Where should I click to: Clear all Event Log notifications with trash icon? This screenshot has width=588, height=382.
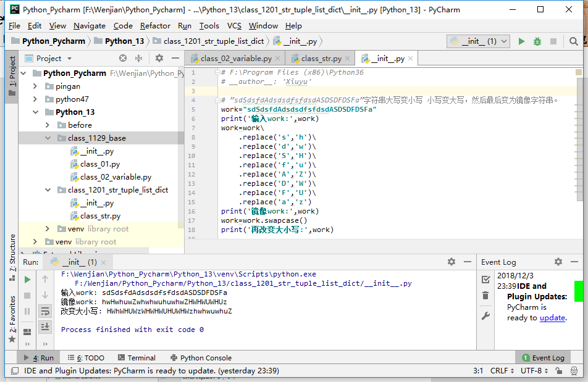(485, 296)
